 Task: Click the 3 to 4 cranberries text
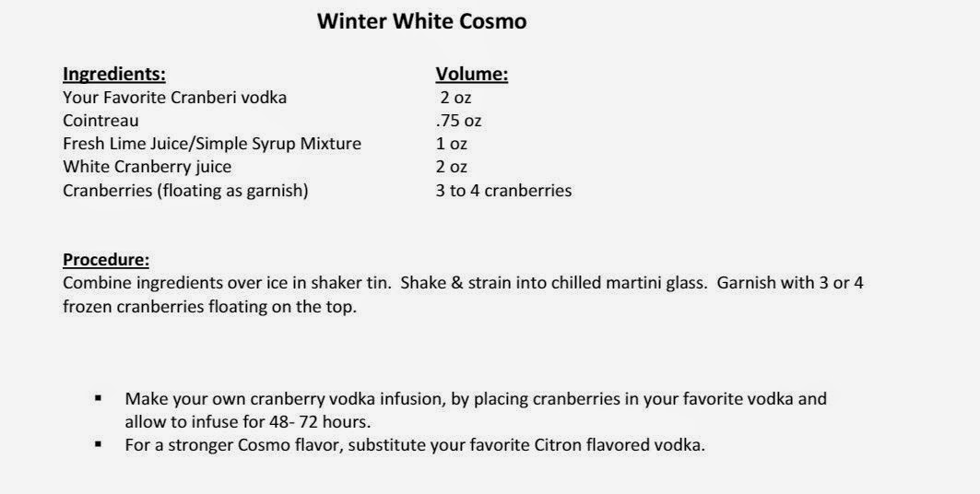[x=503, y=191]
